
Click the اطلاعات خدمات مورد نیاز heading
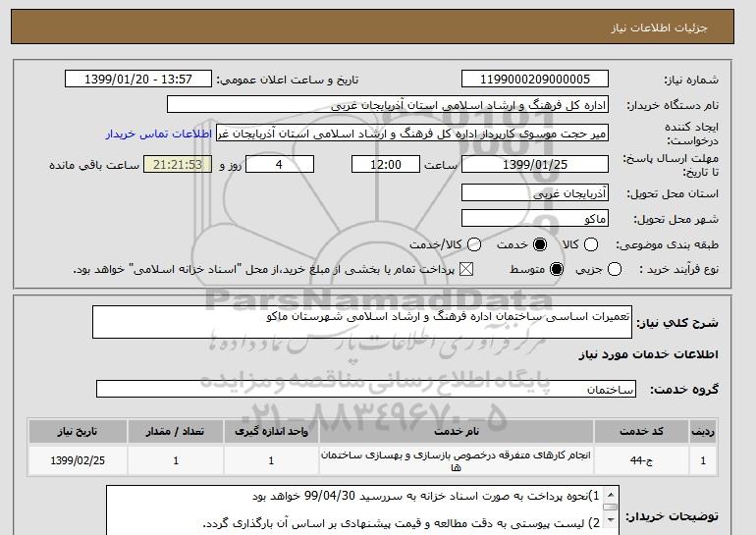(x=648, y=354)
